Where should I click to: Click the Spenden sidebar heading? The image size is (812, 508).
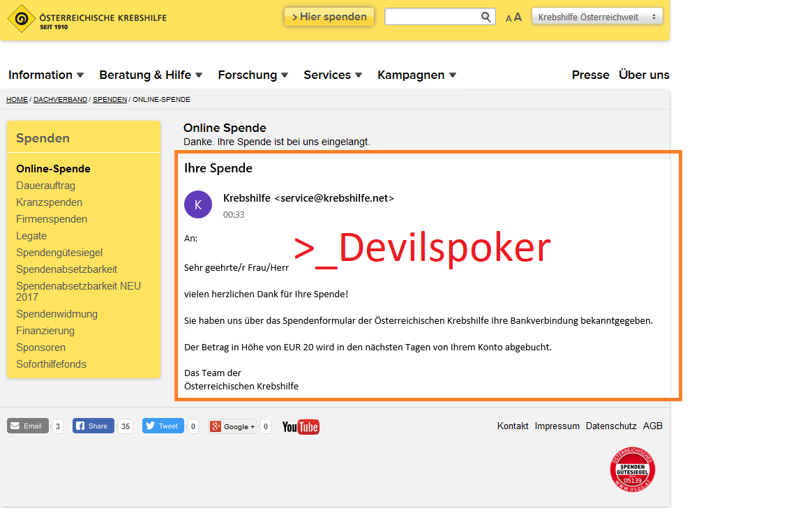click(43, 138)
